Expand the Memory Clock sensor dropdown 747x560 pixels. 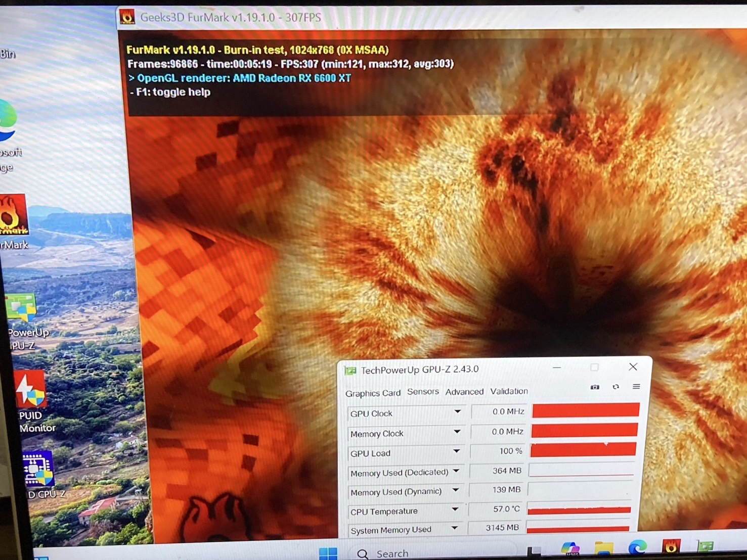click(457, 432)
